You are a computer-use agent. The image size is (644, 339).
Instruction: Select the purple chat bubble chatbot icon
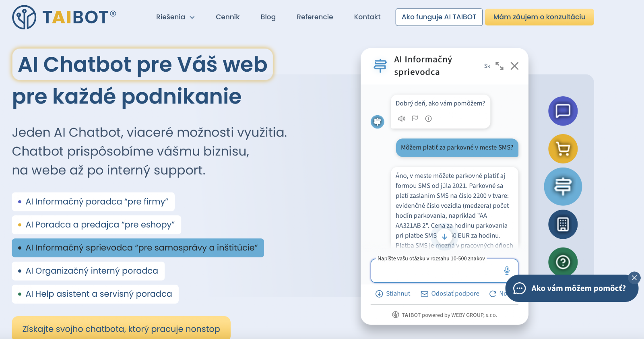coord(563,111)
